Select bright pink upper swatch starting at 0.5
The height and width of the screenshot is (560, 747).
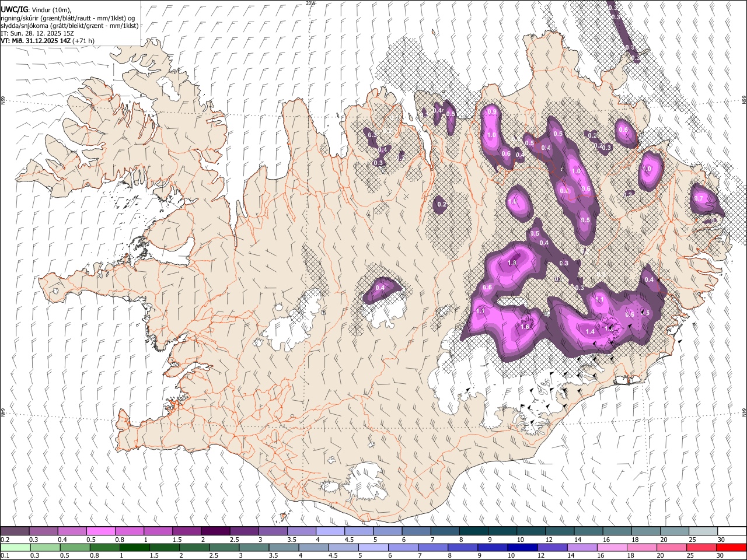click(x=101, y=531)
